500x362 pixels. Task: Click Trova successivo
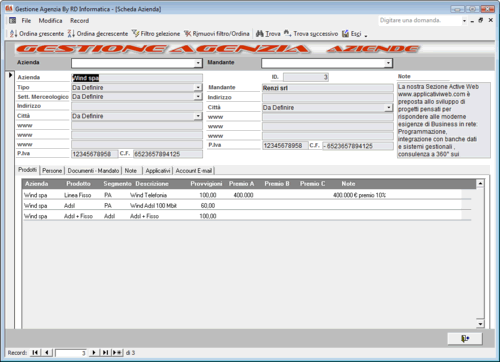tap(311, 34)
